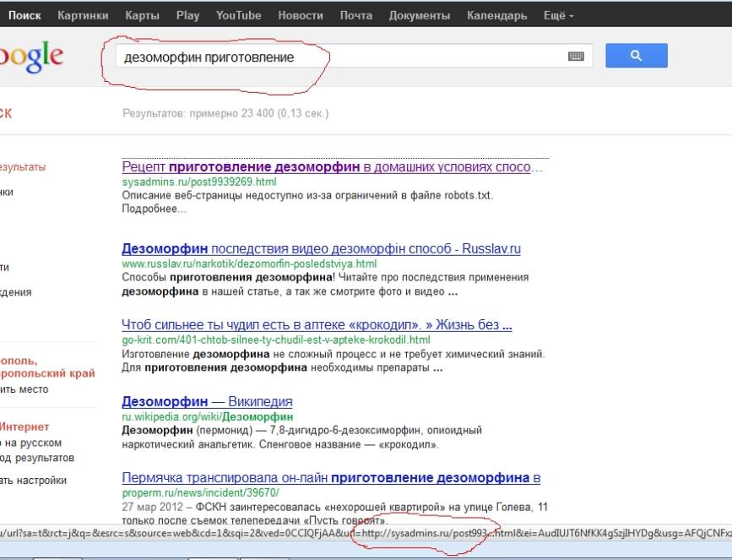The image size is (732, 560).
Task: Open Карты from the top bar
Action: [x=142, y=15]
